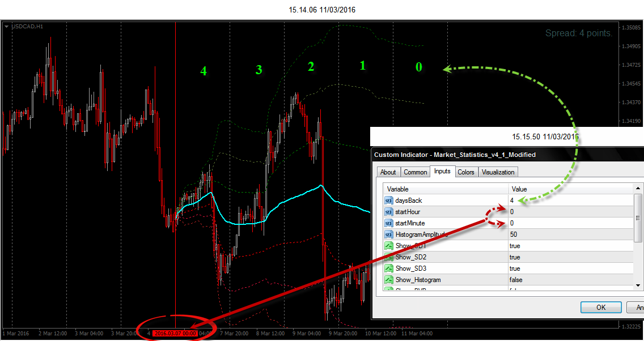This screenshot has width=644, height=341.
Task: Select the "Show_SD1" variable name
Action: (410, 246)
